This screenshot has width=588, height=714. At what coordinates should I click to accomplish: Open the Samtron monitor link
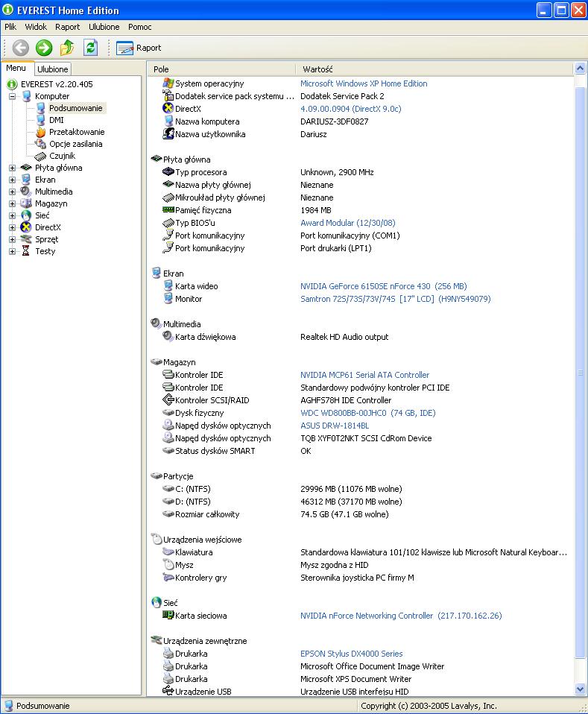tap(395, 299)
